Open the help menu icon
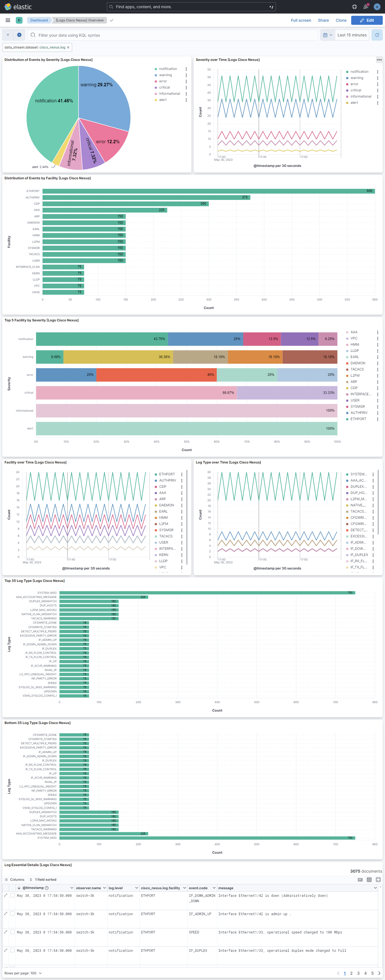 [354, 7]
